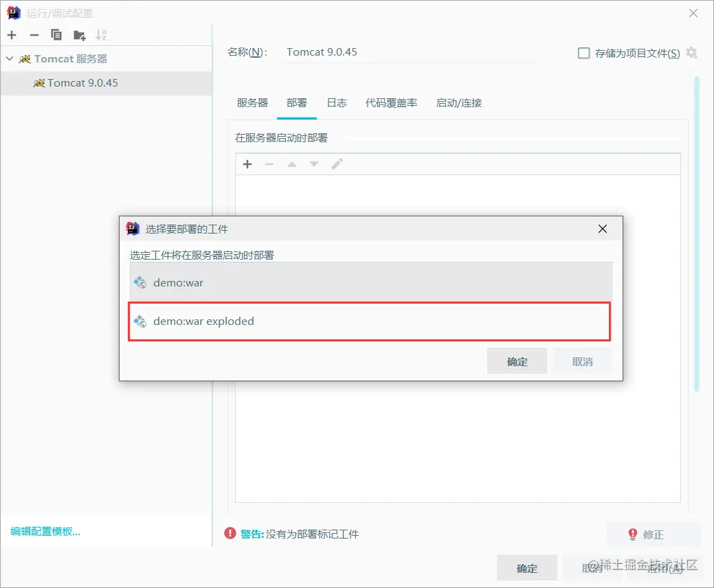Open the 编辑配置模板 link

[45, 532]
